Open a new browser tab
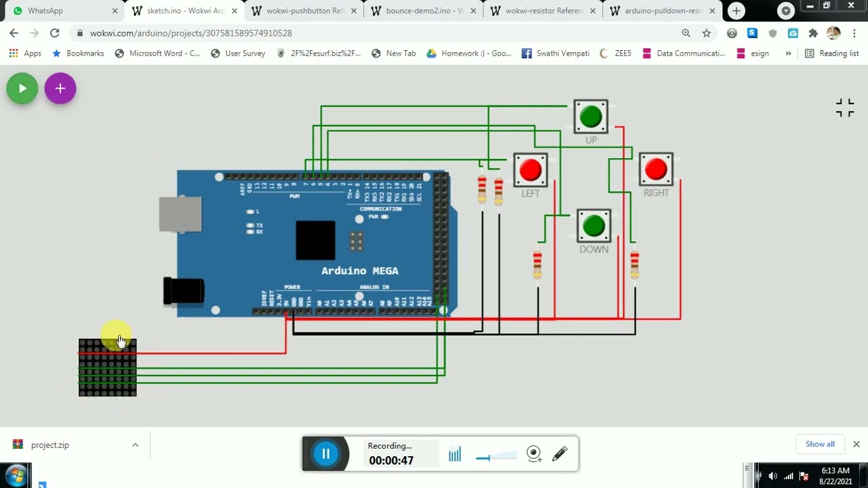868x488 pixels. click(736, 11)
